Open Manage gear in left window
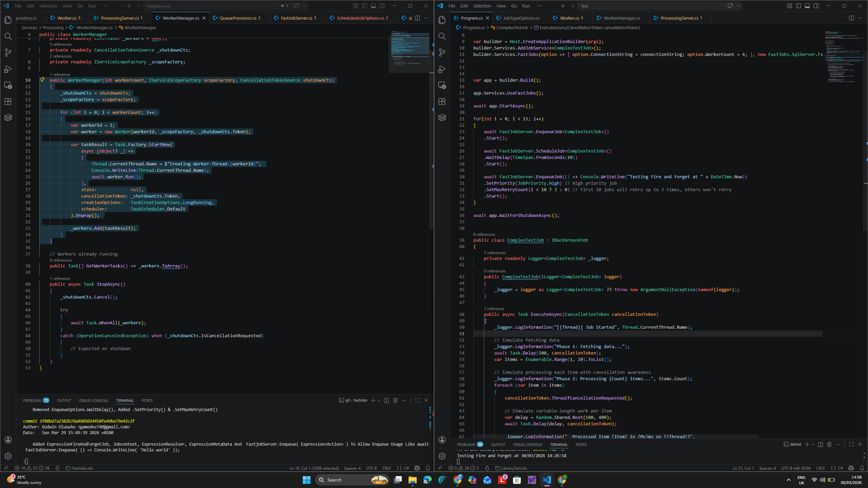The image size is (868, 488). click(x=8, y=456)
